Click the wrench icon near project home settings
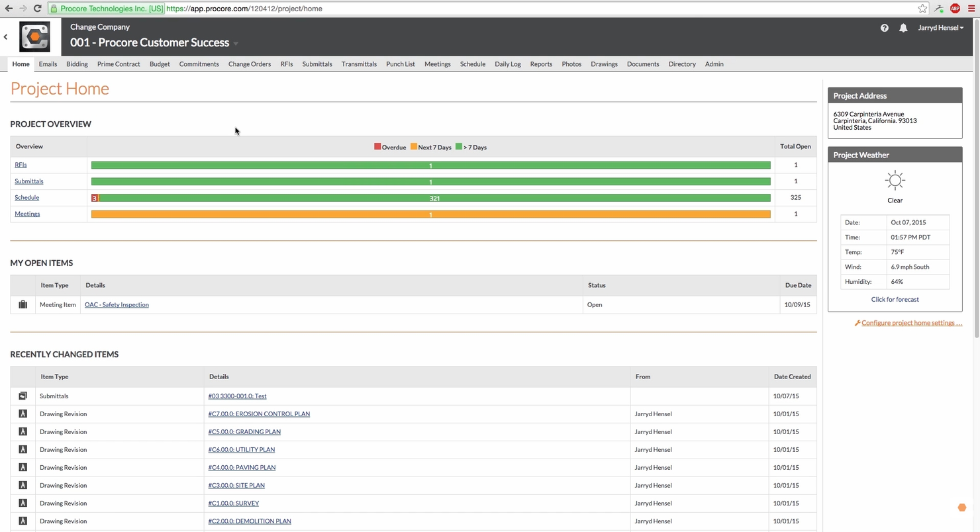980x532 pixels. click(x=857, y=323)
